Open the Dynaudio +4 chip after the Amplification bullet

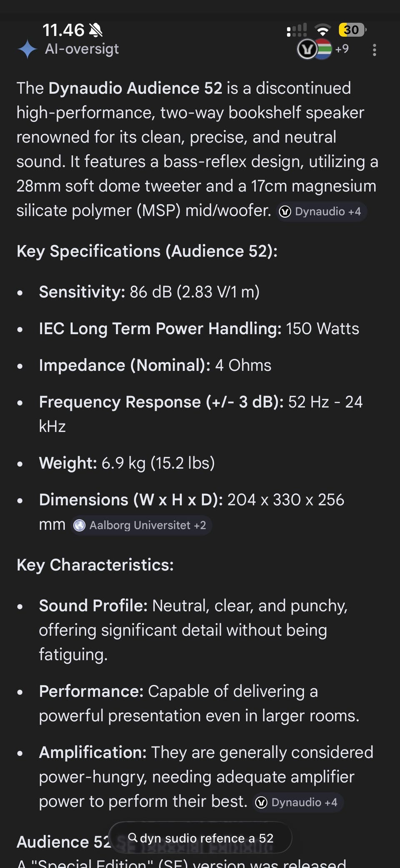297,802
